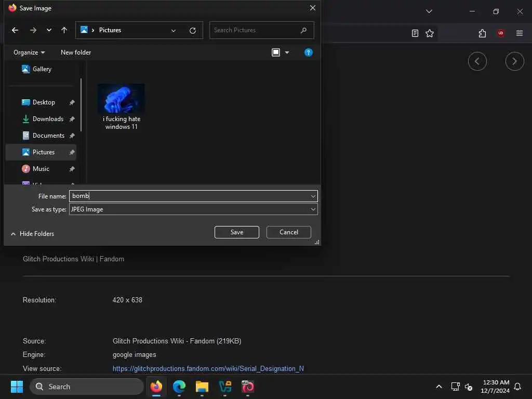Click navigation pane scrollbar
This screenshot has height=399, width=532.
[81, 105]
